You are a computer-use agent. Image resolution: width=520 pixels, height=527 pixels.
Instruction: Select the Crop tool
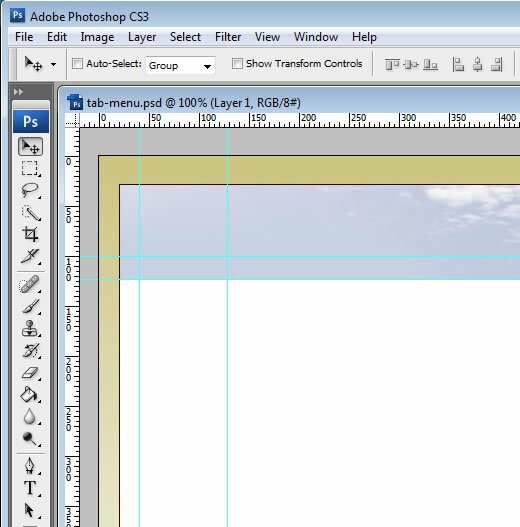pyautogui.click(x=30, y=234)
